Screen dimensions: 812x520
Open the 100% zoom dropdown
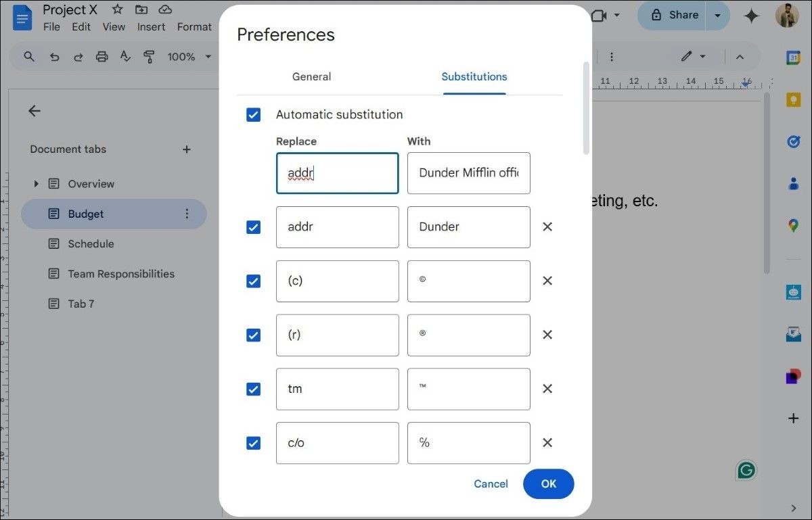pos(189,57)
